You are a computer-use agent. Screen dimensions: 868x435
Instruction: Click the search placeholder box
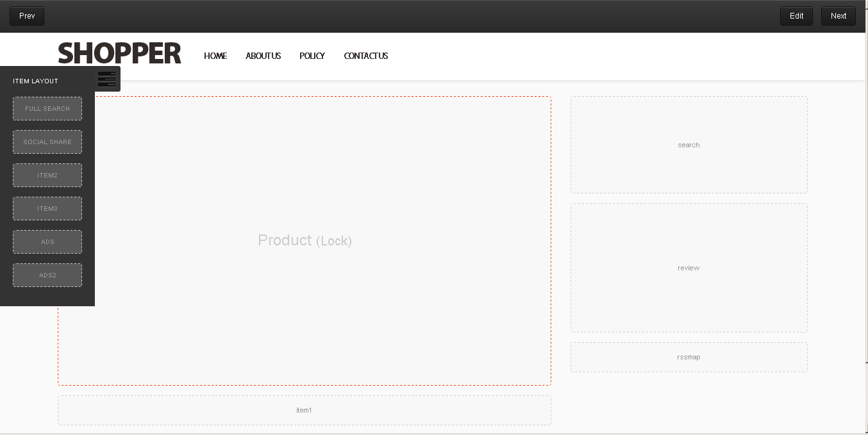tap(689, 145)
